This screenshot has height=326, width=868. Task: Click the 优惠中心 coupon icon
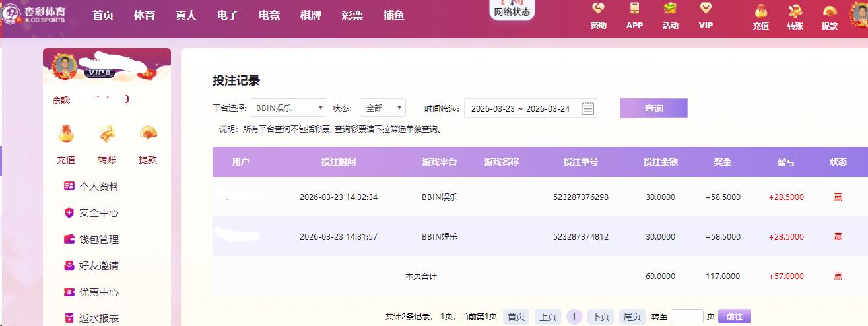[69, 292]
